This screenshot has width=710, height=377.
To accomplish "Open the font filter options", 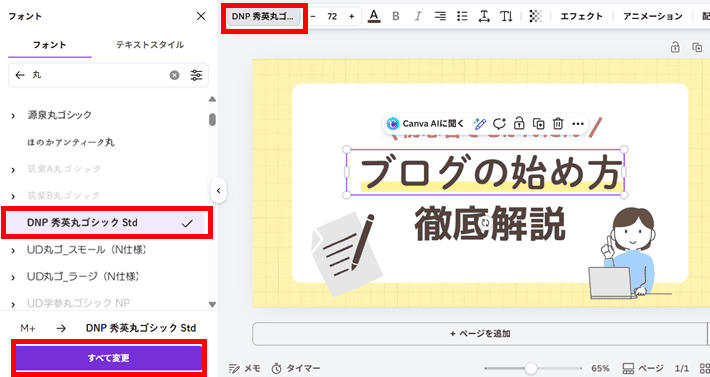I will point(196,75).
